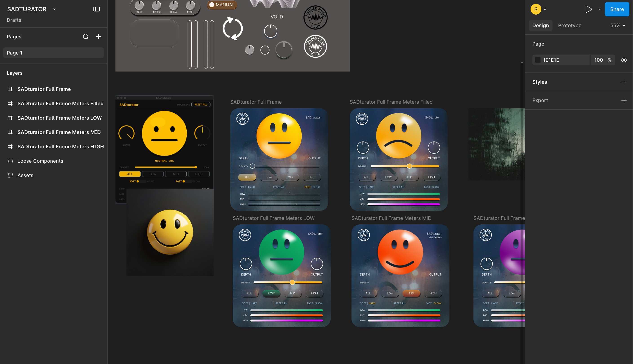The image size is (633, 364).
Task: Click the PULSE knob
Action: (139, 5)
